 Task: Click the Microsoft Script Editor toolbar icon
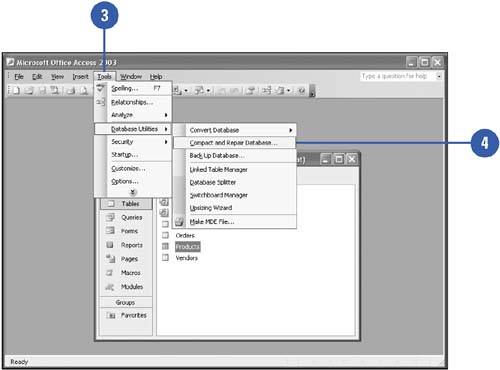pyautogui.click(x=234, y=90)
